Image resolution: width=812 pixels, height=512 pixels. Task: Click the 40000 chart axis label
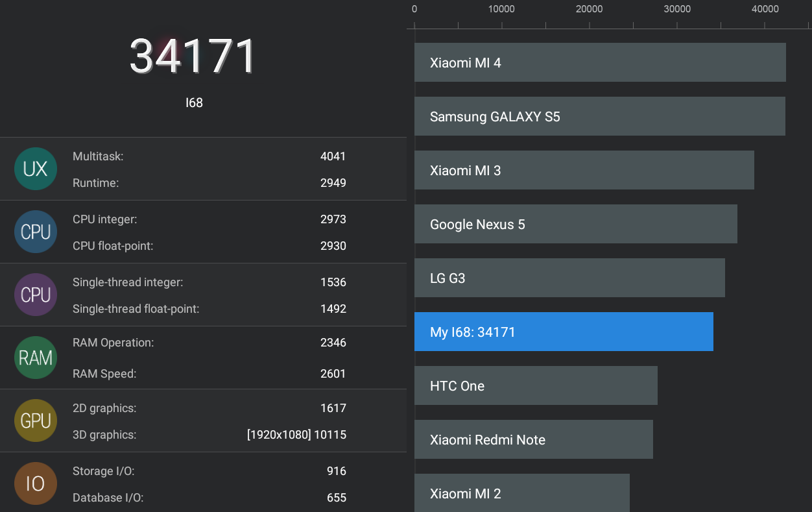click(x=765, y=9)
